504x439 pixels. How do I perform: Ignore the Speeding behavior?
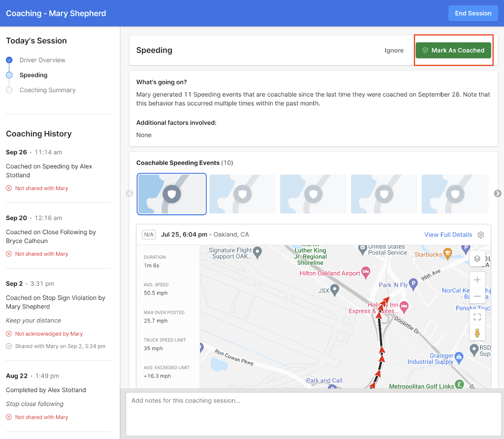pos(394,50)
